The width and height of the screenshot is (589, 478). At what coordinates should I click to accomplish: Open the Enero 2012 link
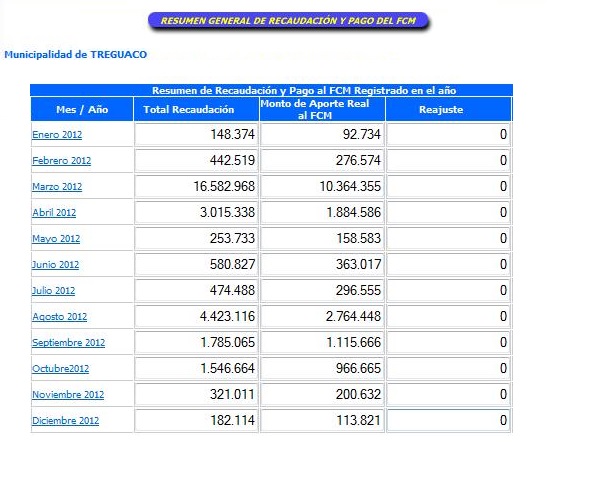point(57,134)
